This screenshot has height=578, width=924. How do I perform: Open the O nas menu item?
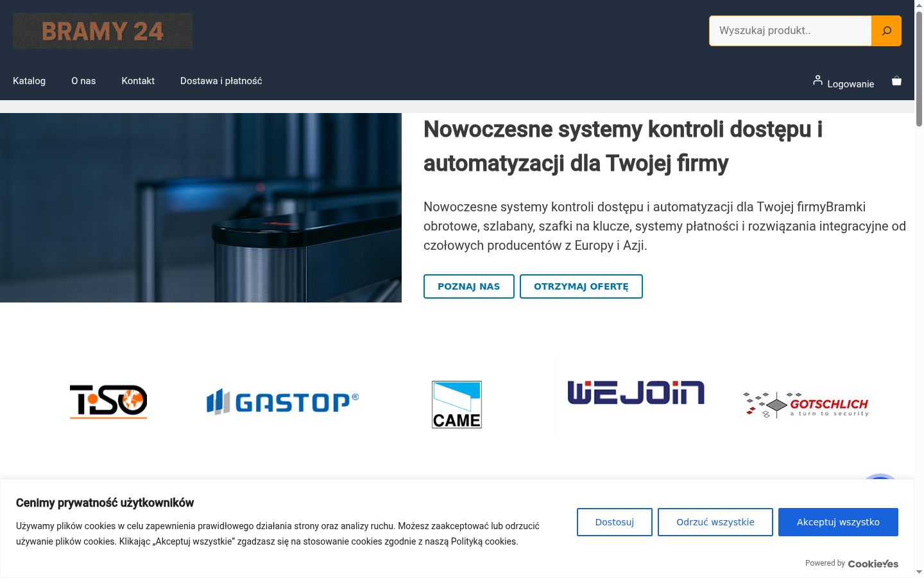(x=83, y=81)
